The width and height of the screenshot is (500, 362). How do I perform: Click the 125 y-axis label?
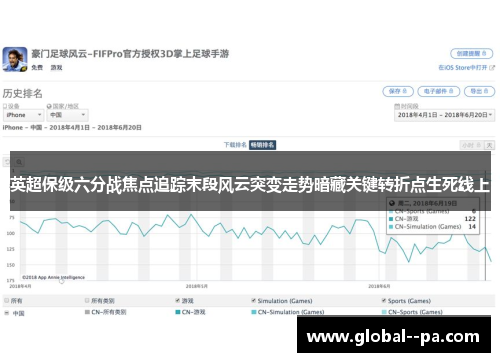click(11, 249)
